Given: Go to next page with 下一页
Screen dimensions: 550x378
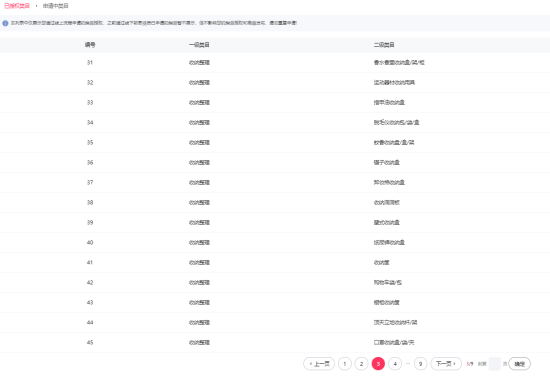Looking at the screenshot, I should pos(446,364).
